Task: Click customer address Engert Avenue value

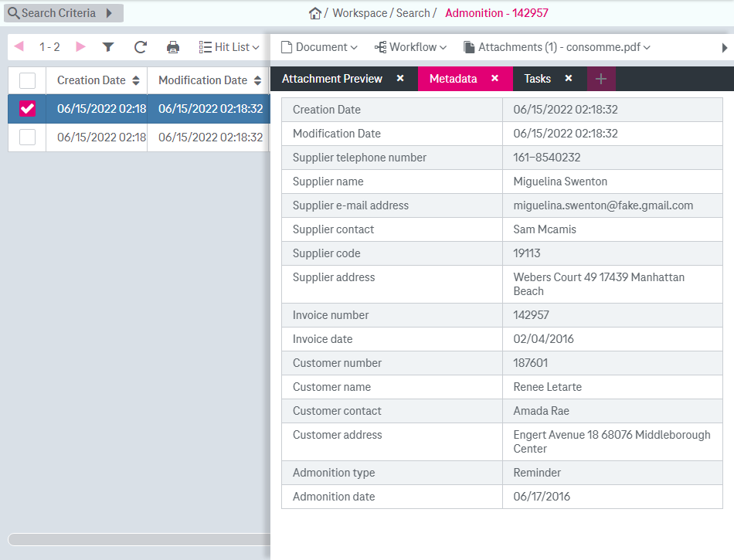Action: (x=612, y=442)
